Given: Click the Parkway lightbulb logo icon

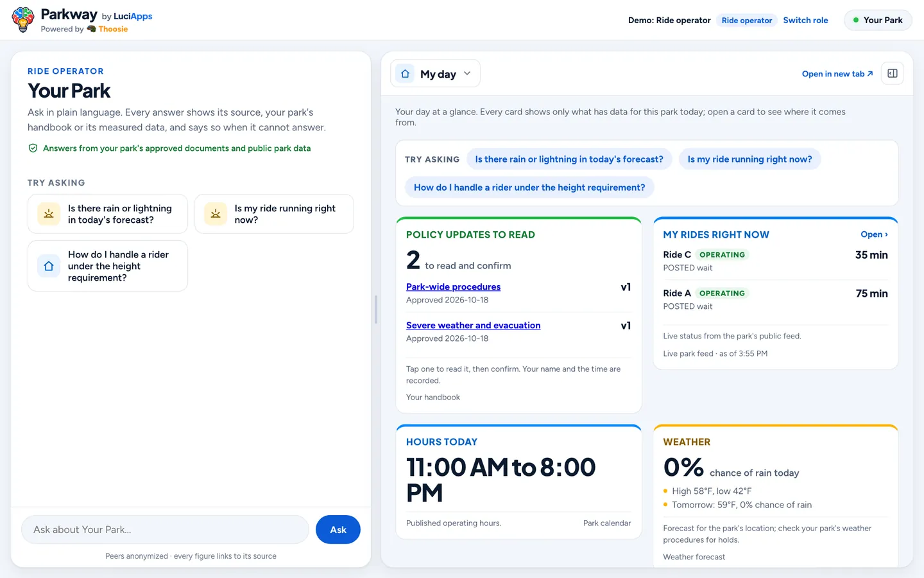Looking at the screenshot, I should click(x=23, y=20).
